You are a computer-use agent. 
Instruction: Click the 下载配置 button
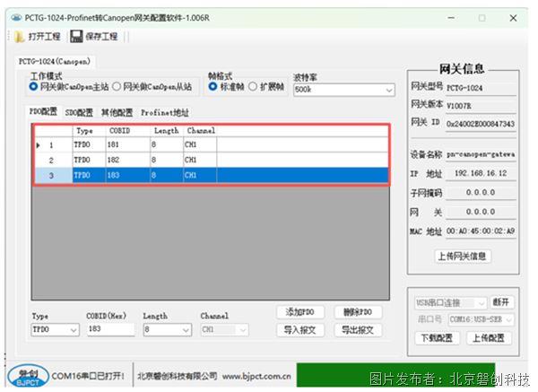click(437, 338)
